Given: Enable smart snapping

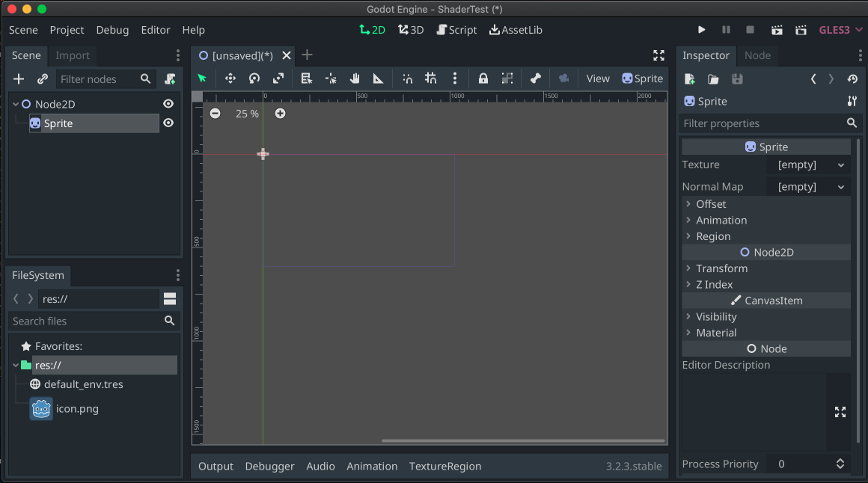Looking at the screenshot, I should 407,78.
